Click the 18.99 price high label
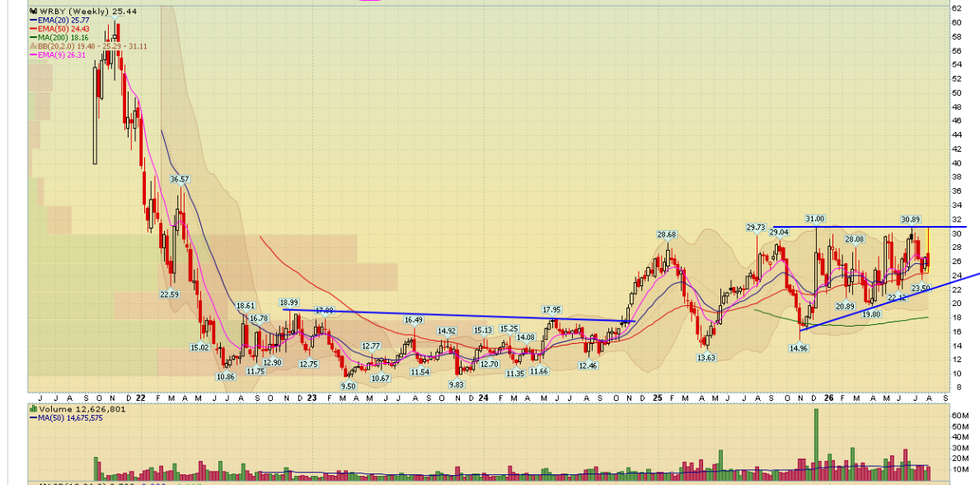 [x=288, y=302]
